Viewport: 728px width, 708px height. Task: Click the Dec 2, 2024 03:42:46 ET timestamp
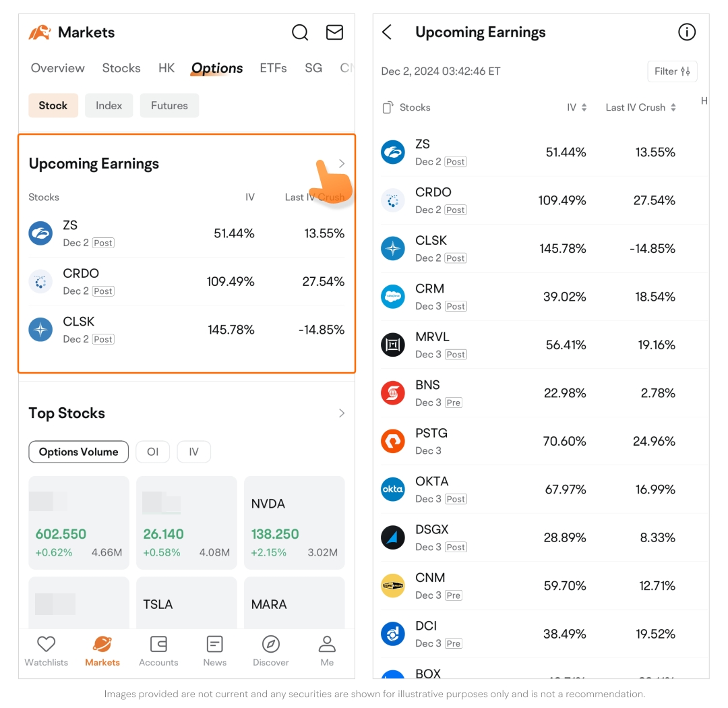click(x=441, y=71)
